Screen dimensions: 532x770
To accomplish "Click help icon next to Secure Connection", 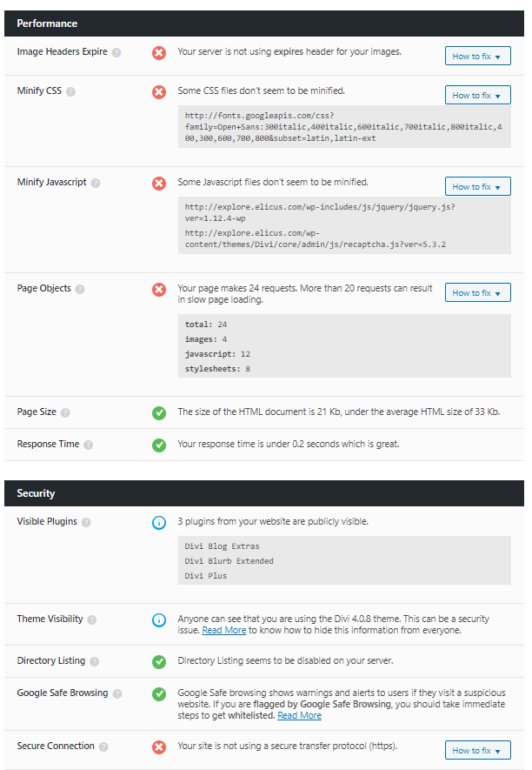I will [x=103, y=747].
